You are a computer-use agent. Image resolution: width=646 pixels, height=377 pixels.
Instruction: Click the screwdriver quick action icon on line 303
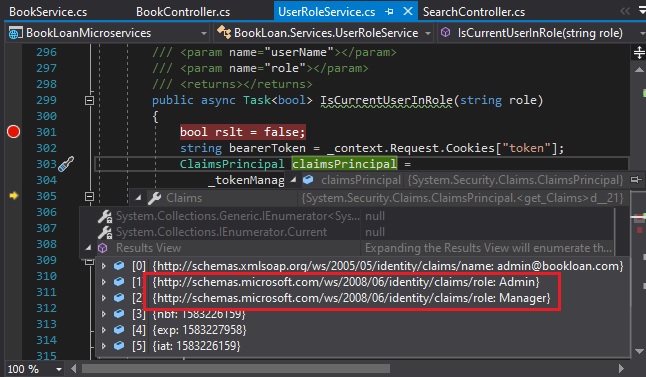[x=66, y=164]
